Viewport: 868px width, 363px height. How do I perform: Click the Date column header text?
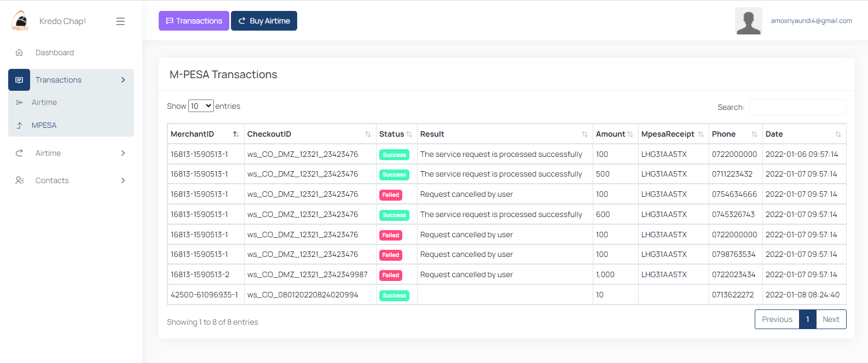[x=774, y=134]
